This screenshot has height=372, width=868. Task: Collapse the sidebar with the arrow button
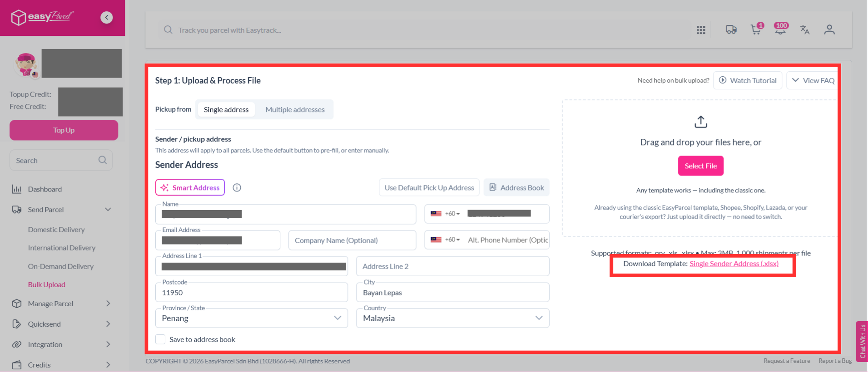tap(107, 17)
